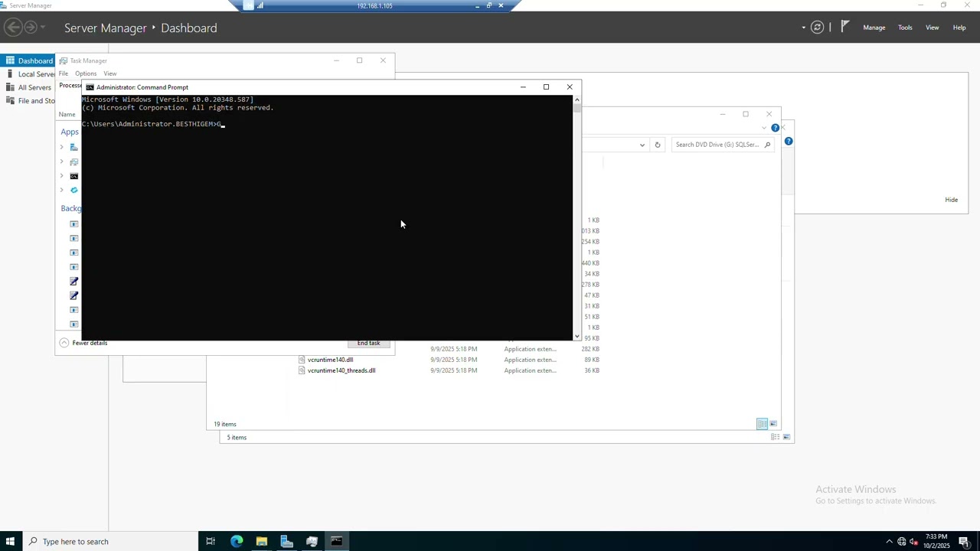Select the file vcruntime140.dll
The image size is (980, 551).
(330, 360)
